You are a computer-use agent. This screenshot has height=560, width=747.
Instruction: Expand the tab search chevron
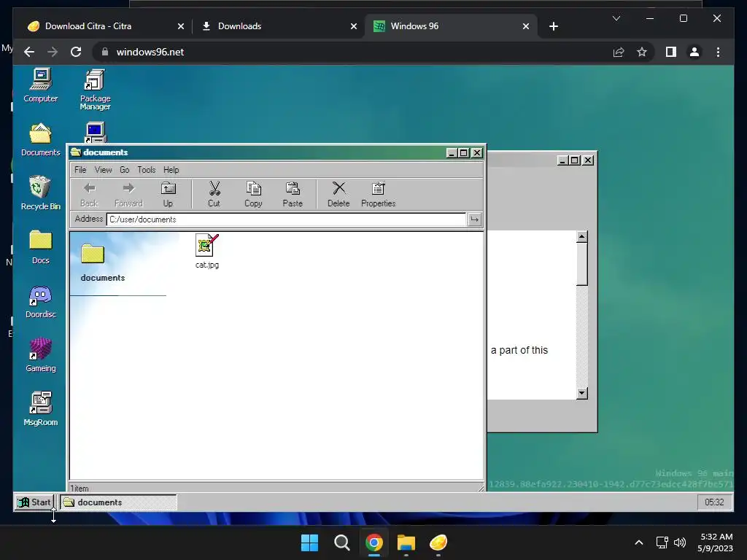pos(616,18)
